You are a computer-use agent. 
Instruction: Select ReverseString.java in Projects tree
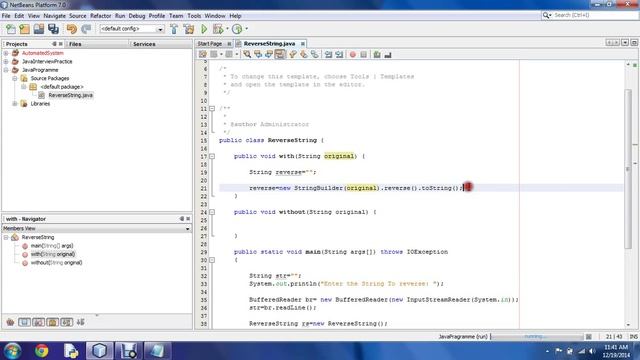70,95
